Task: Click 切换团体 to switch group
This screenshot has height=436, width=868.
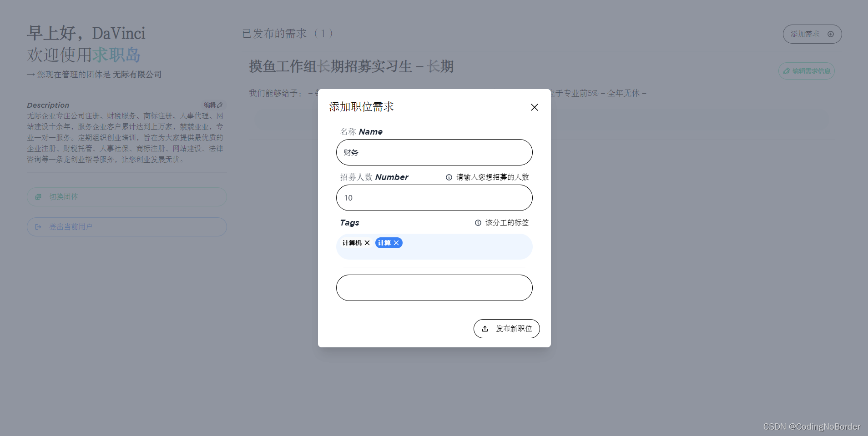Action: [x=127, y=197]
